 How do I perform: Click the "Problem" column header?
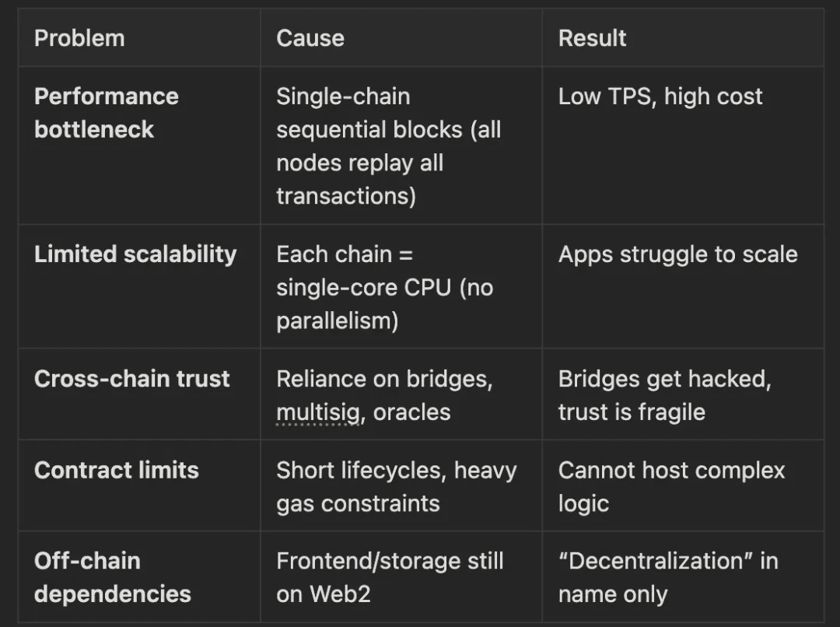pos(79,38)
